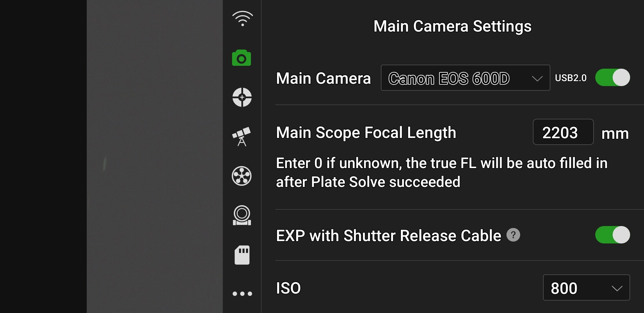644x313 pixels.
Task: Click the help question mark icon
Action: click(513, 235)
